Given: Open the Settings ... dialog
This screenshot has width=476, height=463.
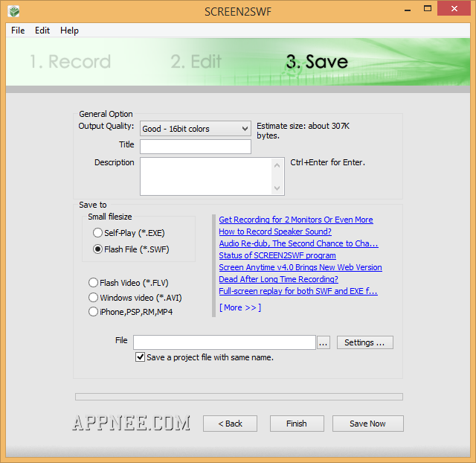Looking at the screenshot, I should [364, 342].
